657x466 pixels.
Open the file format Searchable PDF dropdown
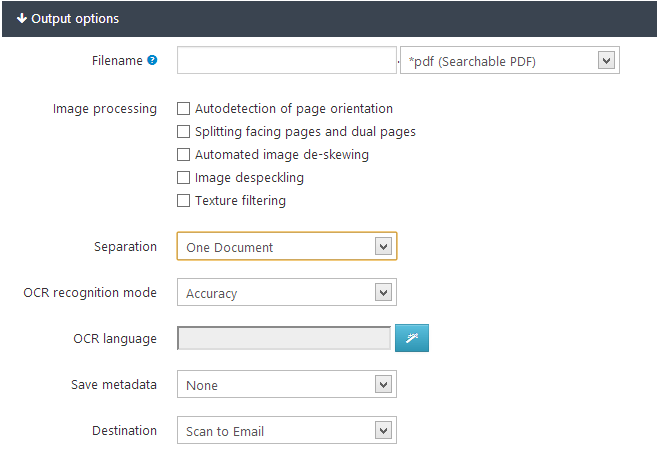point(509,61)
